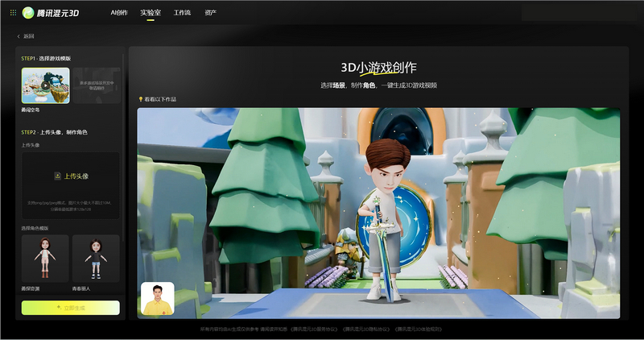The width and height of the screenshot is (644, 340).
Task: Select the floating island game template thumbnail
Action: click(46, 85)
